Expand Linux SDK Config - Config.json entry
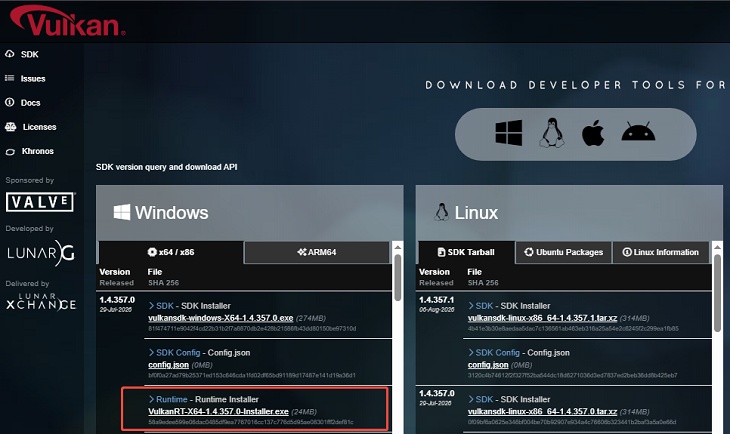 519,353
